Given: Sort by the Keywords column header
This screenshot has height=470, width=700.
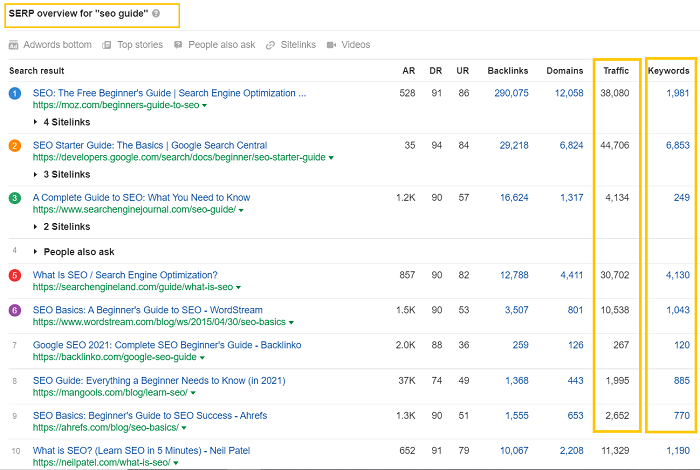Looking at the screenshot, I should (668, 71).
